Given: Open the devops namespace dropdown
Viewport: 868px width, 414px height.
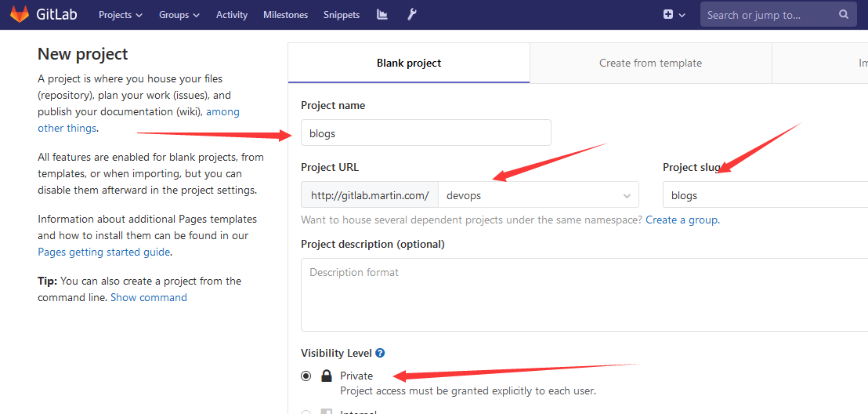Looking at the screenshot, I should click(538, 195).
